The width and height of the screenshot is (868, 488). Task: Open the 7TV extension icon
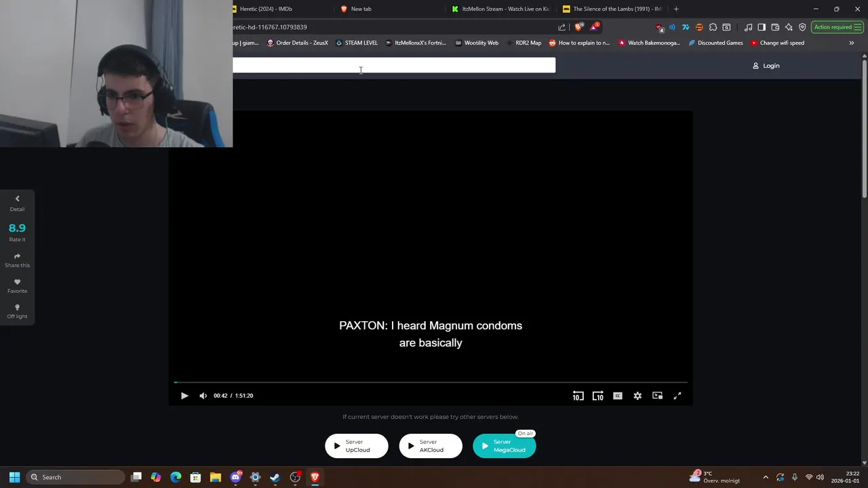pyautogui.click(x=686, y=27)
